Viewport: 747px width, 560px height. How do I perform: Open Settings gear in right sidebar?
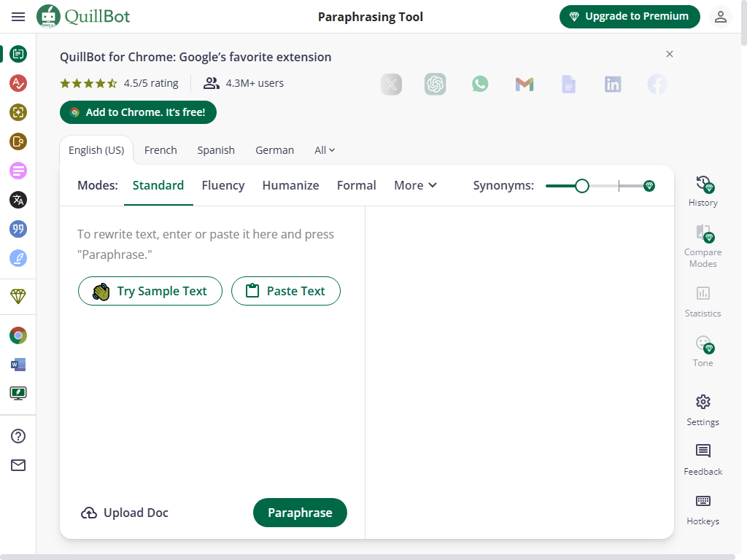(703, 410)
